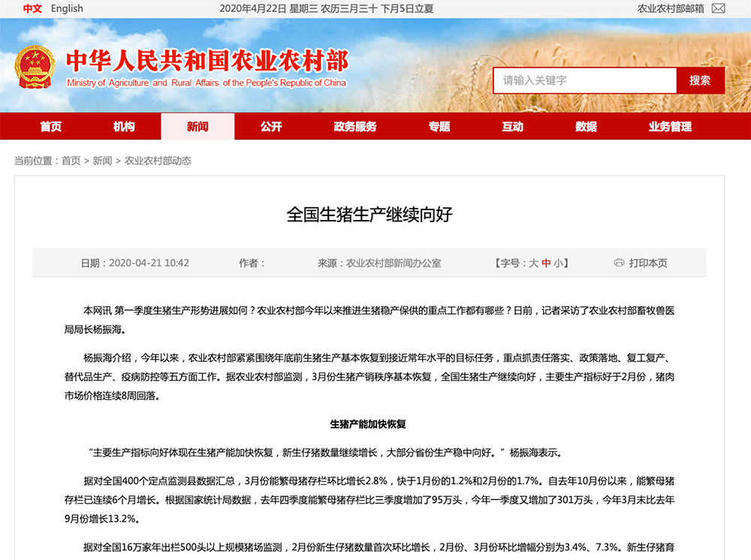This screenshot has height=560, width=751.
Task: Click 新闻 in the breadcrumb
Action: coord(102,161)
